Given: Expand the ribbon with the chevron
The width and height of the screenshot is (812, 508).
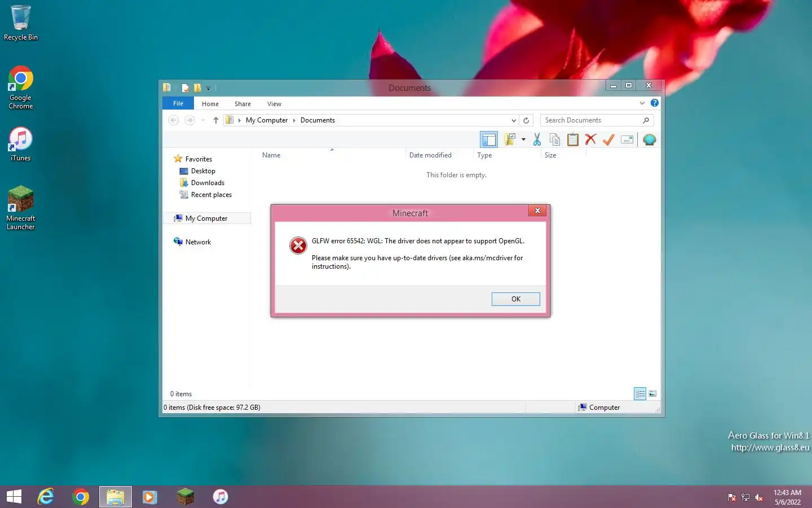Looking at the screenshot, I should [642, 103].
